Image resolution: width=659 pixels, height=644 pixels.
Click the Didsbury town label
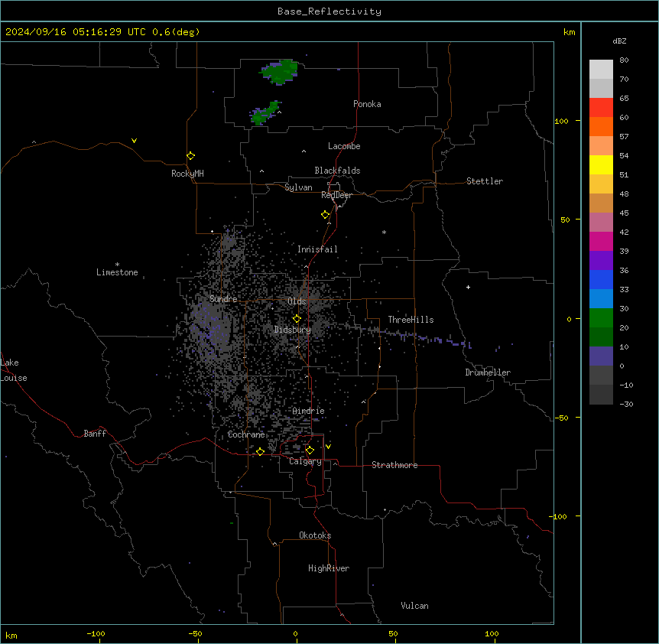(292, 330)
